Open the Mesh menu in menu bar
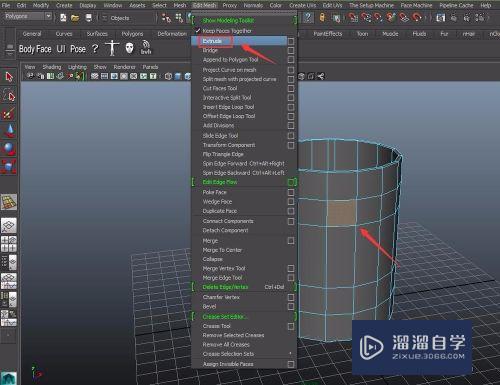 (x=180, y=5)
